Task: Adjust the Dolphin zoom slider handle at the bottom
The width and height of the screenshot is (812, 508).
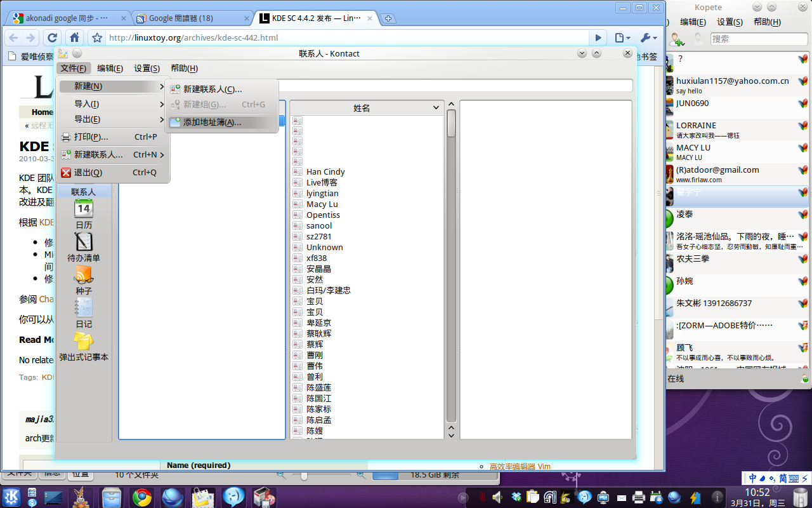Action: [x=304, y=475]
